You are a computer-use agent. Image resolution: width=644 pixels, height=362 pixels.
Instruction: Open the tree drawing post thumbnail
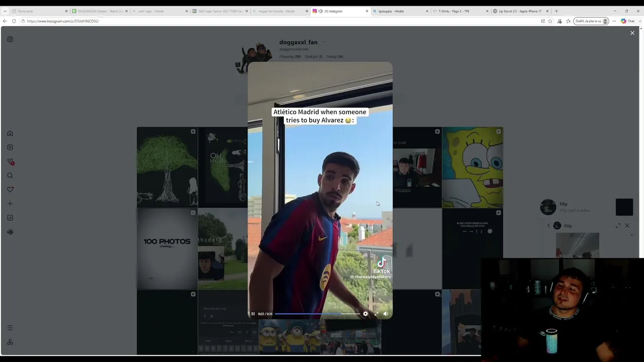167,167
